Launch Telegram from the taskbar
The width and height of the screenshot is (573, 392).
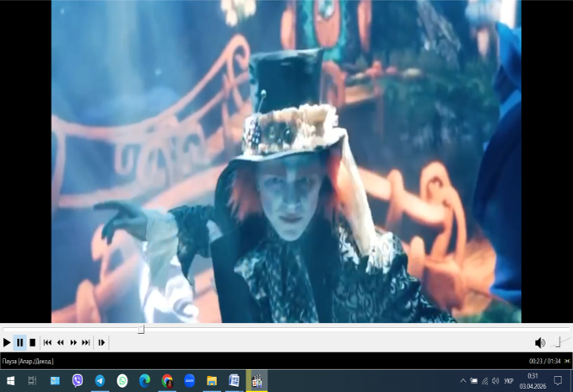(100, 381)
